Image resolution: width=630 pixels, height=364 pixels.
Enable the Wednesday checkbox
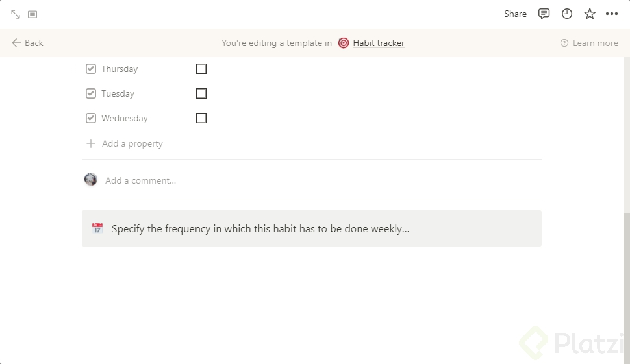[x=201, y=118]
